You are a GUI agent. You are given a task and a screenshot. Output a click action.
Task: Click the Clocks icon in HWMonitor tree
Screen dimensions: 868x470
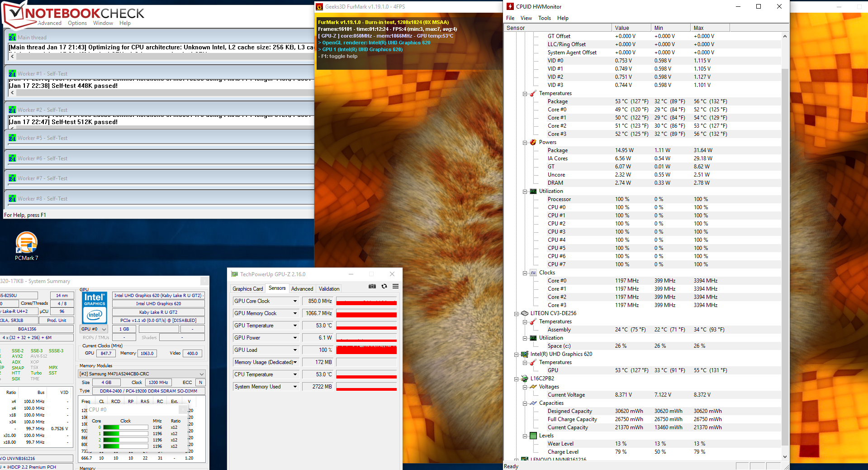coord(533,273)
